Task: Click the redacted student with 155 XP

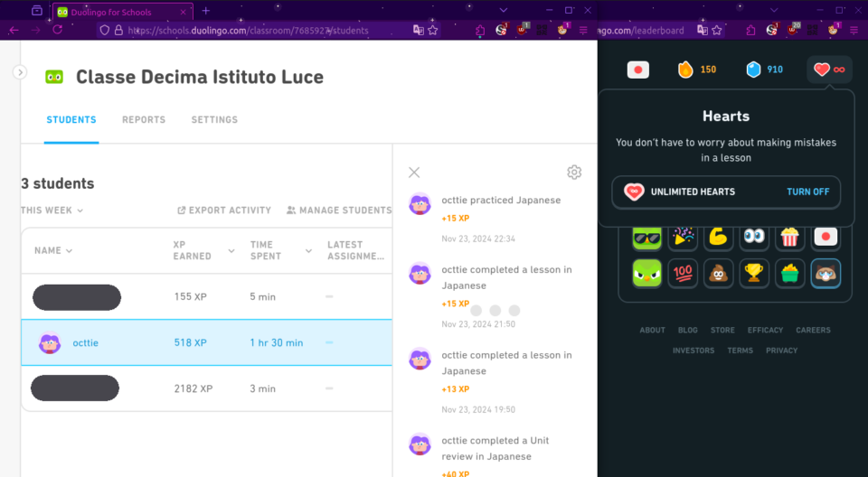Action: [x=76, y=297]
